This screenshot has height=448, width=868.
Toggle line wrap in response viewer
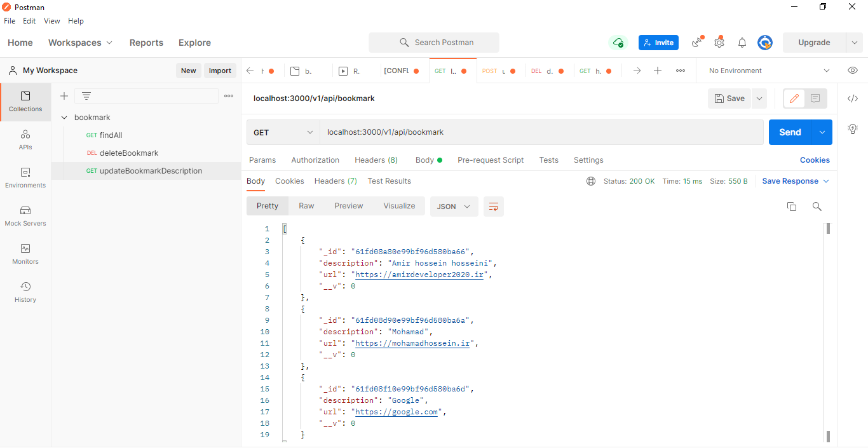494,207
